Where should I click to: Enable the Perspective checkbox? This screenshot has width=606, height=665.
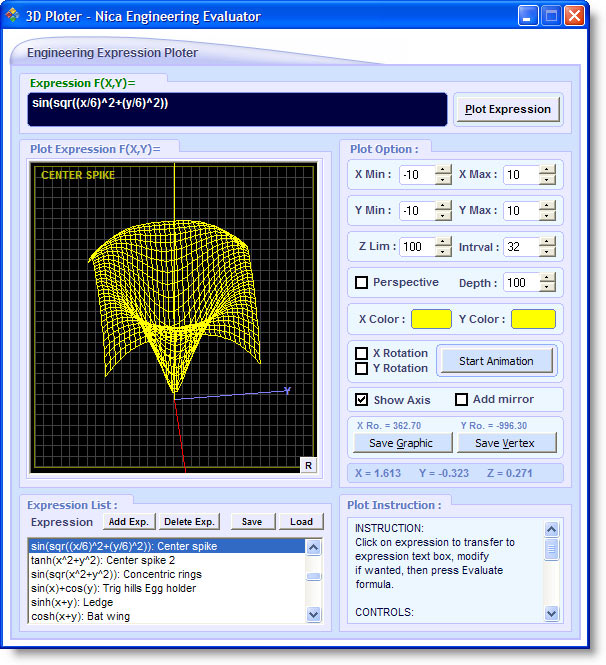tap(362, 283)
